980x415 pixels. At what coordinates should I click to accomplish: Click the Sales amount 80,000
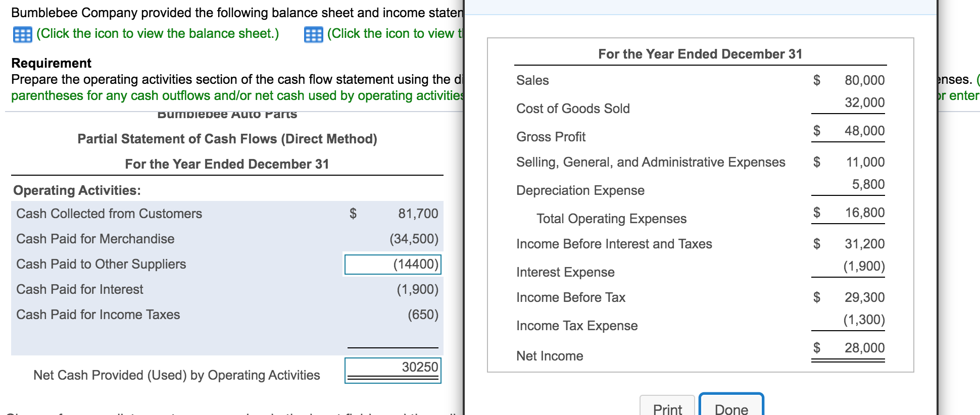coord(864,80)
